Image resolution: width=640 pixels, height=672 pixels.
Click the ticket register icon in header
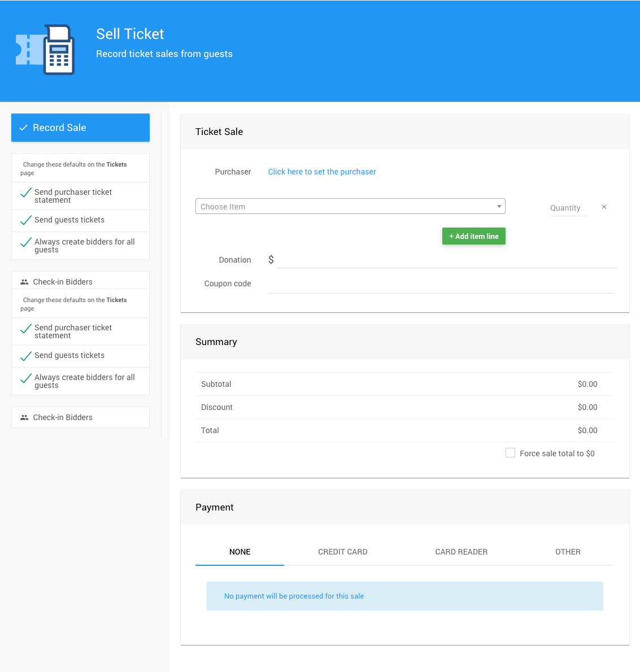click(45, 50)
